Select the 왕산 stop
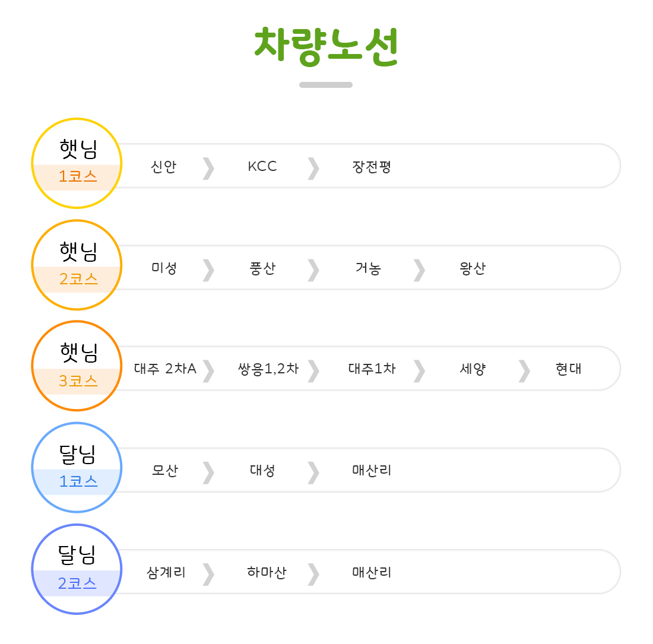 [x=473, y=268]
